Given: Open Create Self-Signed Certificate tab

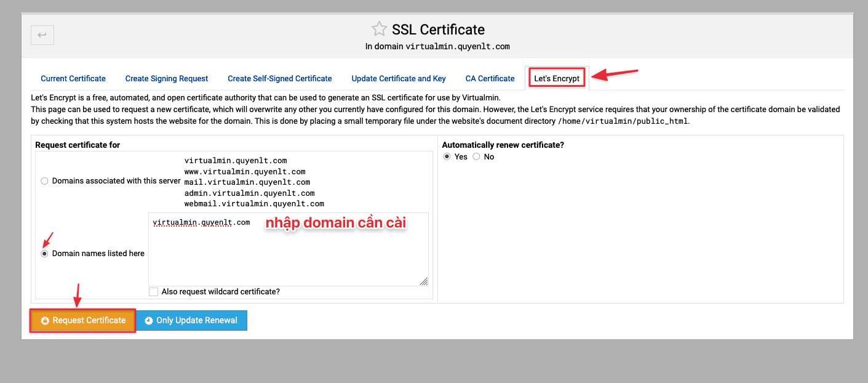Looking at the screenshot, I should pos(280,78).
